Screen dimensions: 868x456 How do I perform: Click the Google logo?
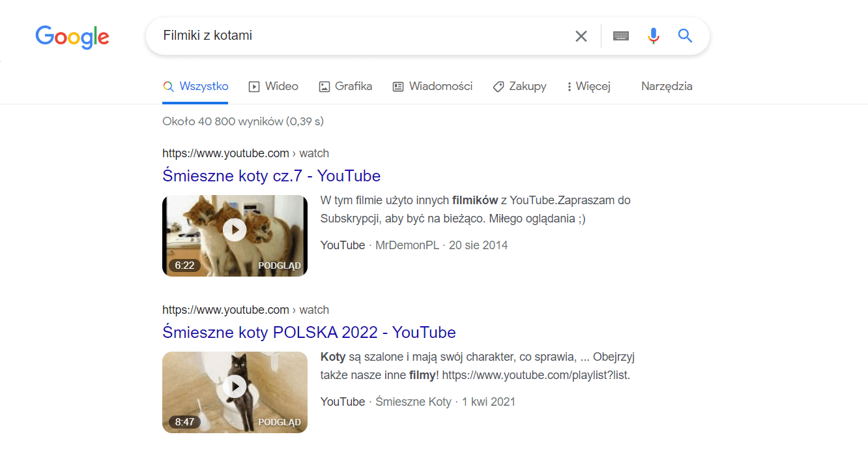click(x=72, y=37)
